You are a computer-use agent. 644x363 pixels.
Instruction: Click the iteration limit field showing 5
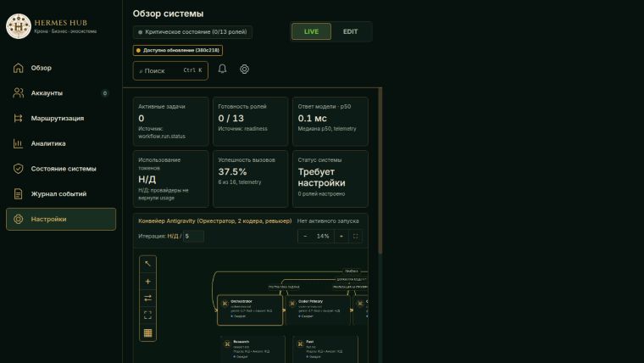pos(193,236)
